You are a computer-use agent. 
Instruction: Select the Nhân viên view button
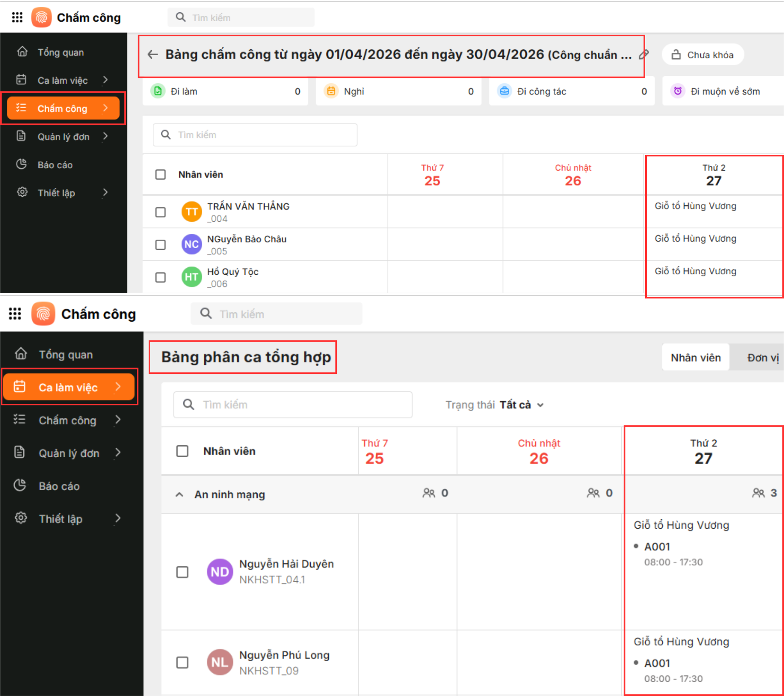[x=695, y=358]
